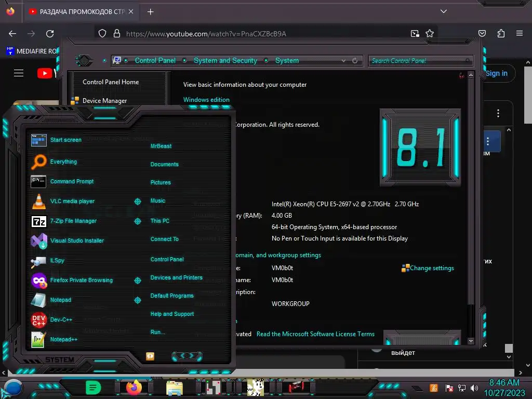Expand Firefox Private Browsing jump list
The image size is (532, 399).
(138, 281)
